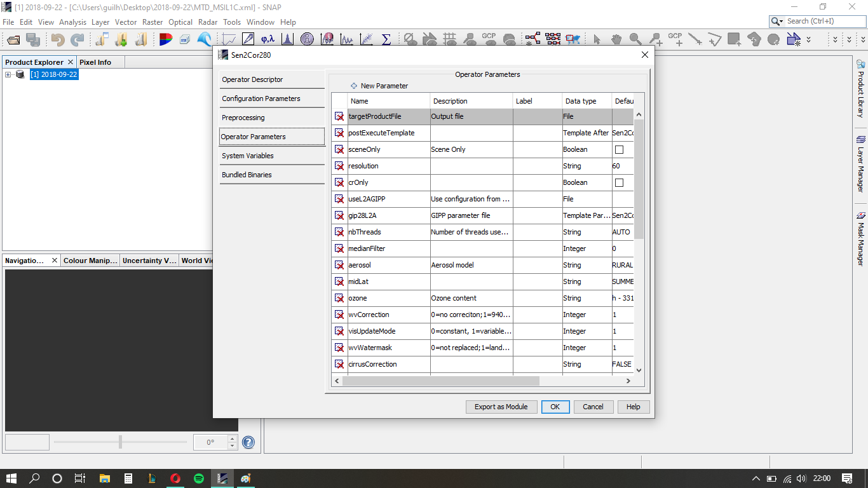
Task: Click the Navigation panel zoom slider handle
Action: 120,442
